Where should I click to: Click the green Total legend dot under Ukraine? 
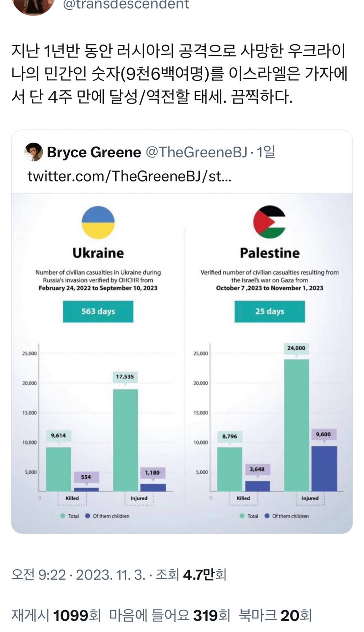tap(63, 516)
